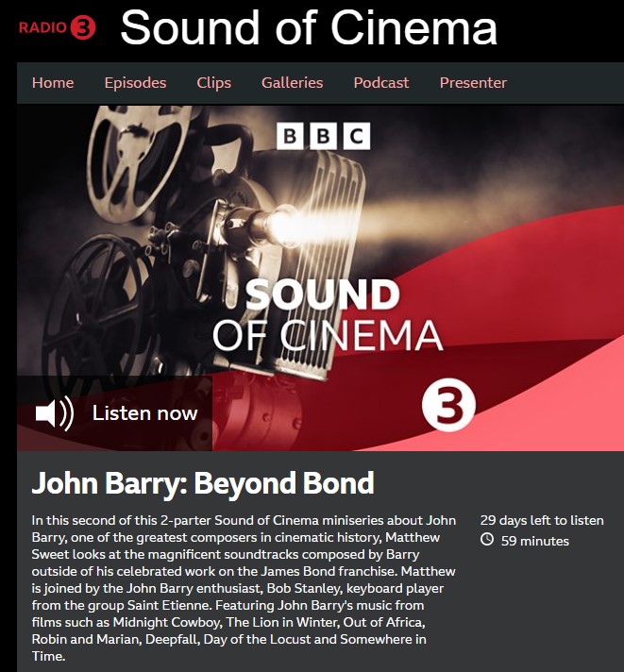This screenshot has width=624, height=672.
Task: Click the BBC blocks logo on the banner
Action: (323, 136)
